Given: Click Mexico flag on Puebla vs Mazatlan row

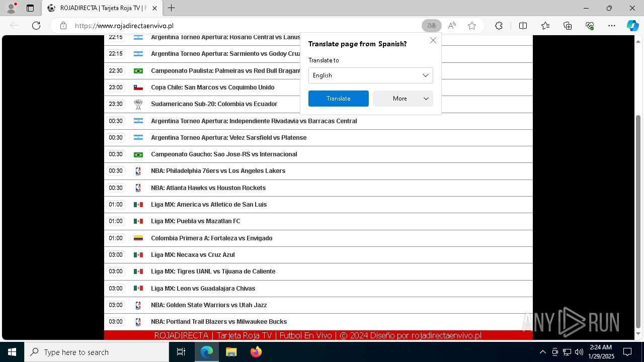Looking at the screenshot, I should 138,221.
